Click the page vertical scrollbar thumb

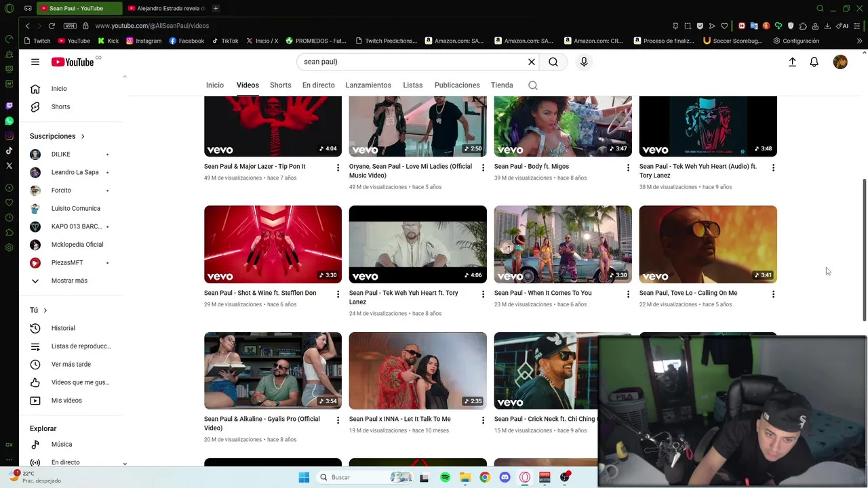click(x=864, y=250)
